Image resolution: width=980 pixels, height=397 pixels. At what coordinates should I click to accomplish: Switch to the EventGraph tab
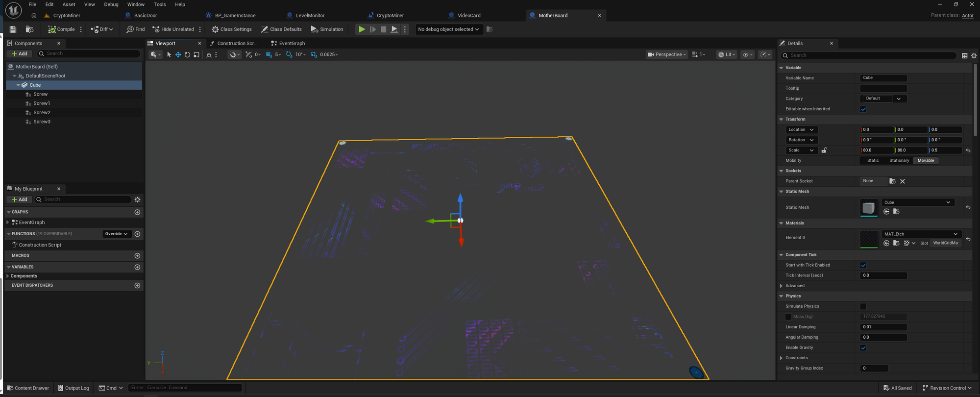pos(291,44)
